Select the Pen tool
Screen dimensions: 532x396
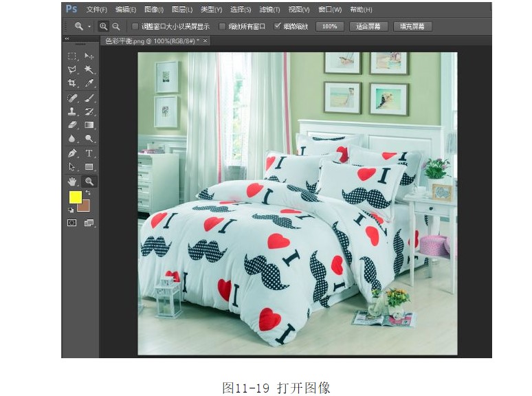(x=72, y=153)
